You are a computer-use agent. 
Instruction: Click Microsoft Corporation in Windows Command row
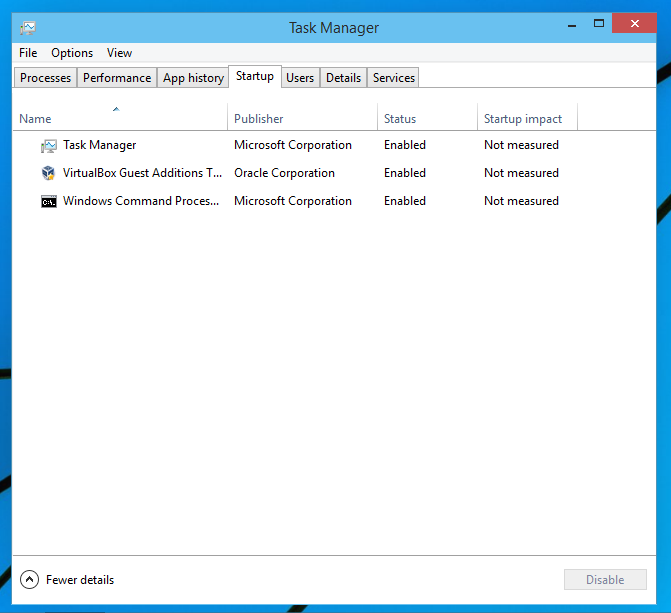293,201
